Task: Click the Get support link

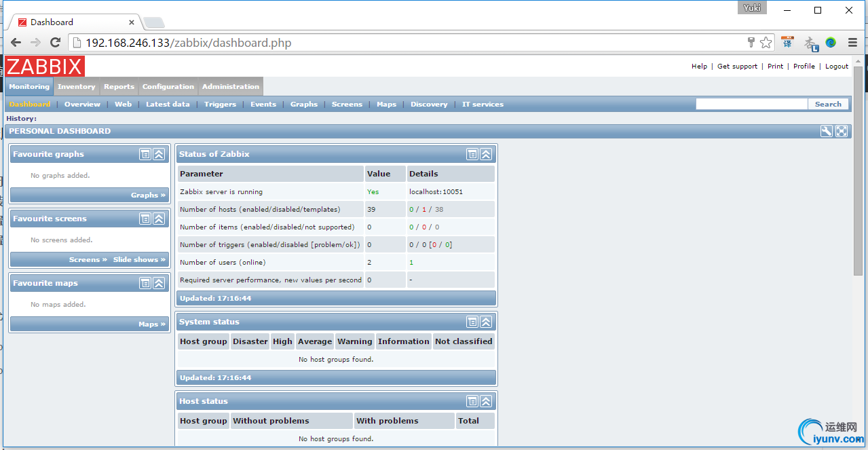Action: click(737, 66)
